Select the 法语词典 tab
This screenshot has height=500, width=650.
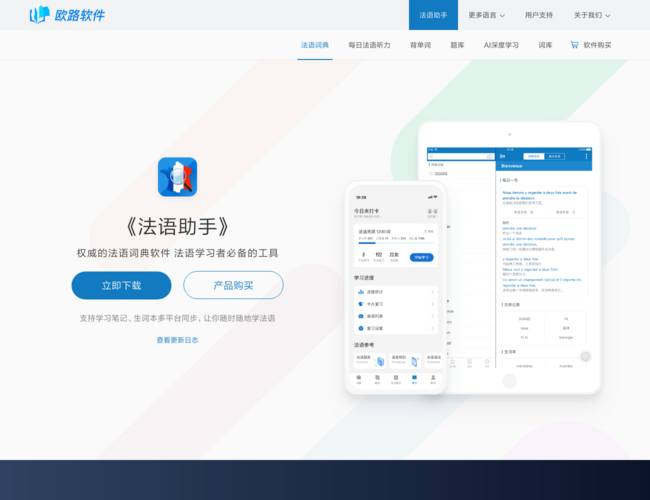tap(315, 45)
